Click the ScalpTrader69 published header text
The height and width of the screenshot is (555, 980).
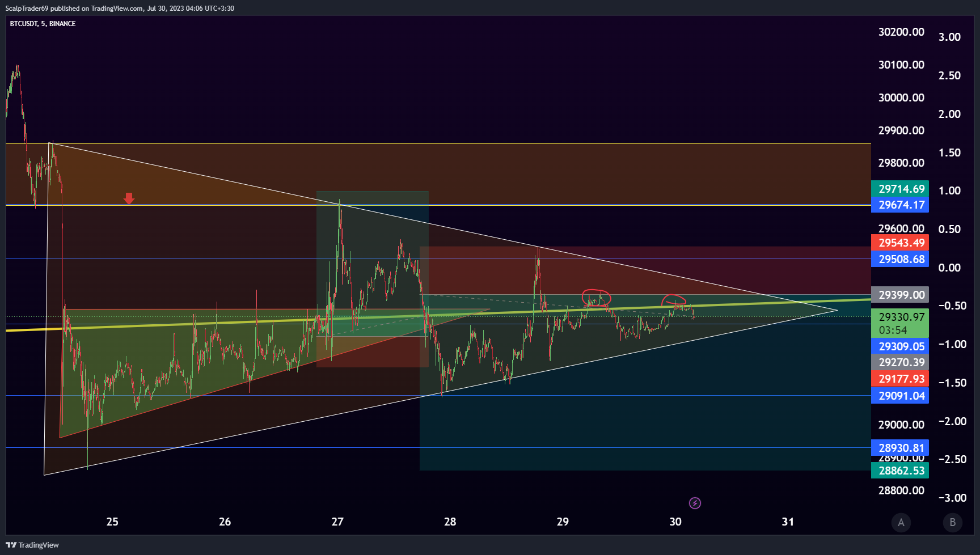click(x=120, y=9)
